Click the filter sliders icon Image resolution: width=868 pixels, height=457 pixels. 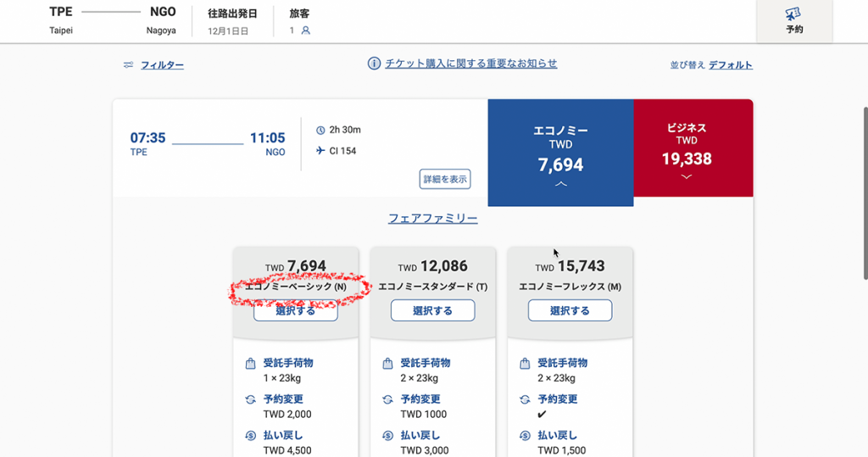pos(128,65)
